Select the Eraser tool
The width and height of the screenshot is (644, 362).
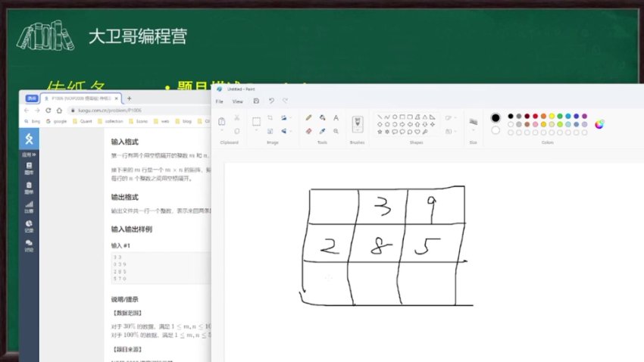[x=308, y=131]
